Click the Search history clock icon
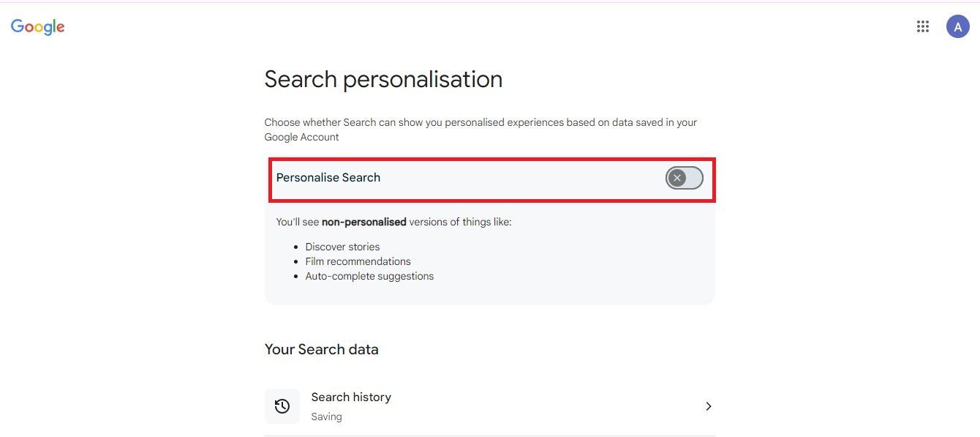The width and height of the screenshot is (980, 437). click(x=282, y=406)
